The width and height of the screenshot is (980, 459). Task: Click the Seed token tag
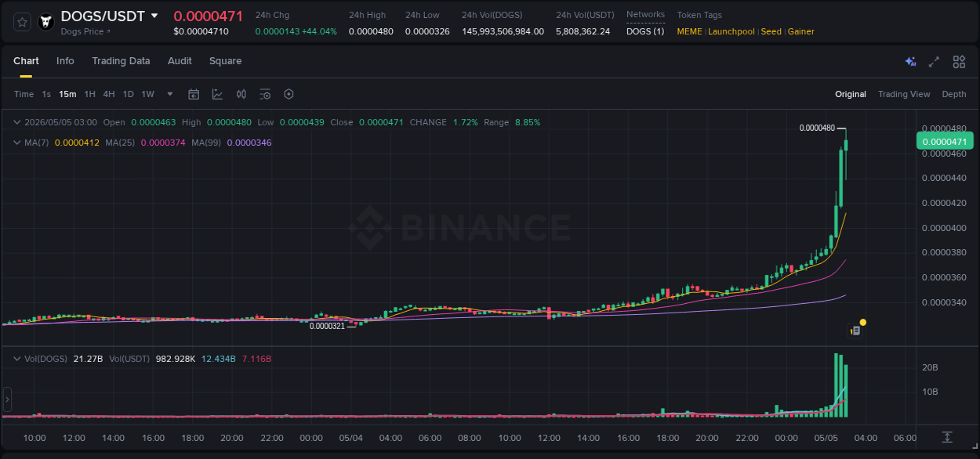click(x=771, y=31)
